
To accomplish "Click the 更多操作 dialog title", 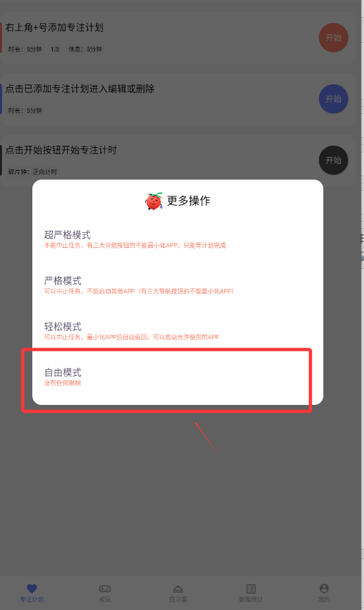I will tap(189, 200).
